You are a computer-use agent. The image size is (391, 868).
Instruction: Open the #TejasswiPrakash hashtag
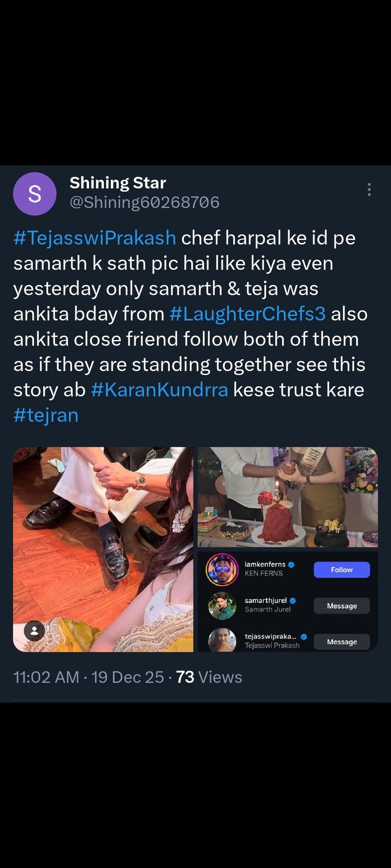(95, 238)
